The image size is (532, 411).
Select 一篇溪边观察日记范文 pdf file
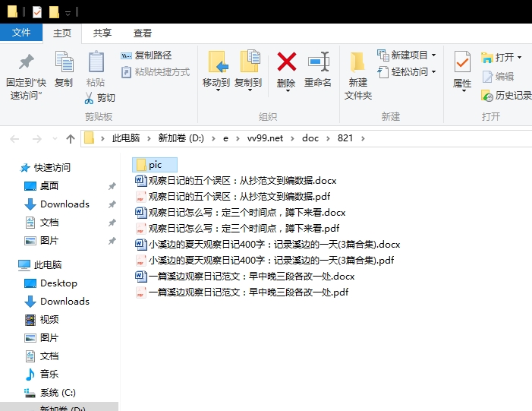click(242, 292)
